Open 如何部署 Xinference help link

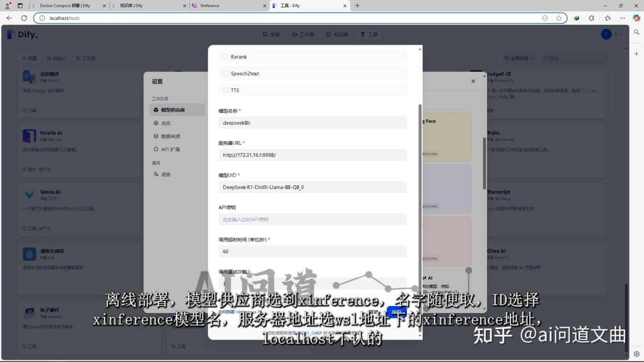pos(239,312)
